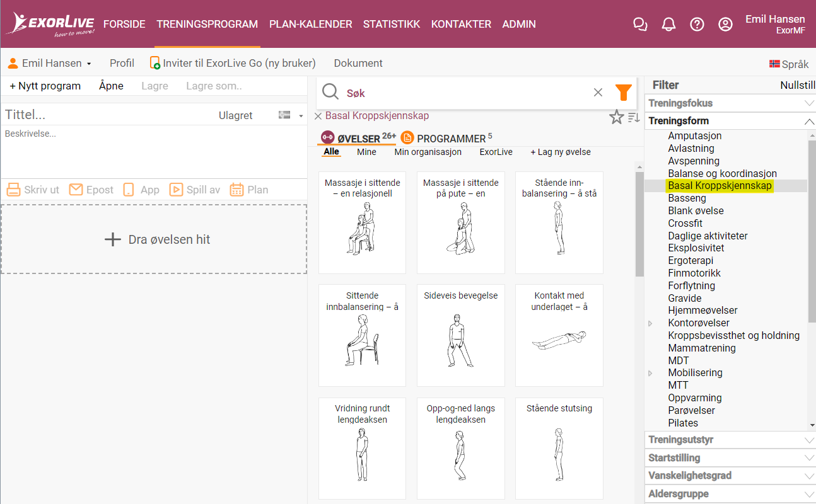
Task: Open the PLAN-KALENDER menu
Action: point(311,24)
